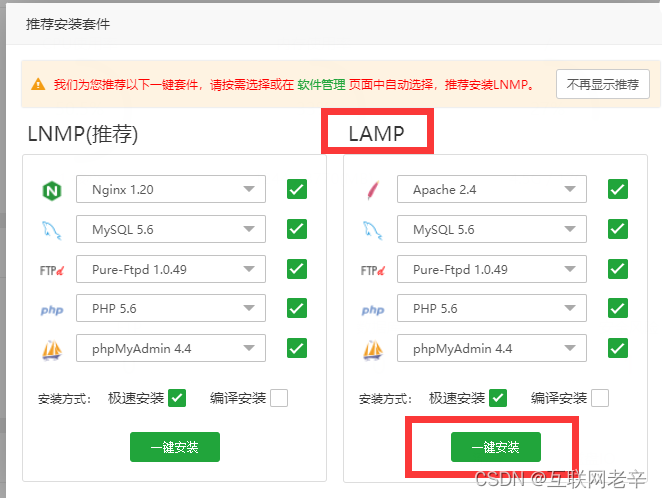Toggle 极速安装 checkbox under LAMP

pos(498,398)
